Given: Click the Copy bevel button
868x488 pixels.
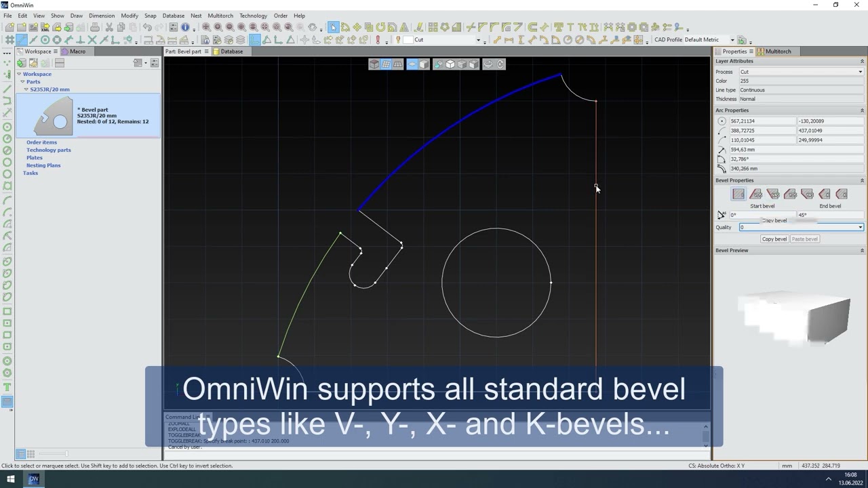Looking at the screenshot, I should [x=774, y=239].
